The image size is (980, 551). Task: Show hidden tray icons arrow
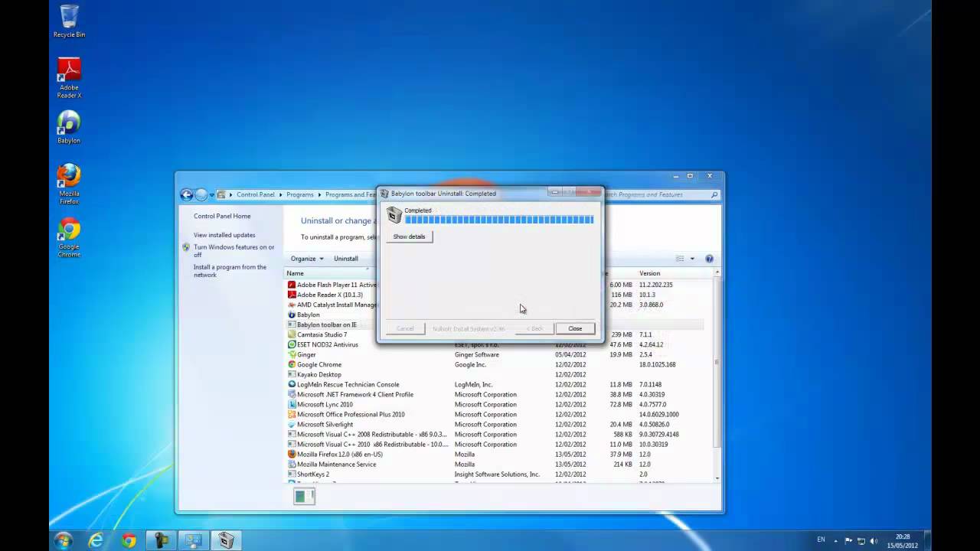click(x=836, y=541)
